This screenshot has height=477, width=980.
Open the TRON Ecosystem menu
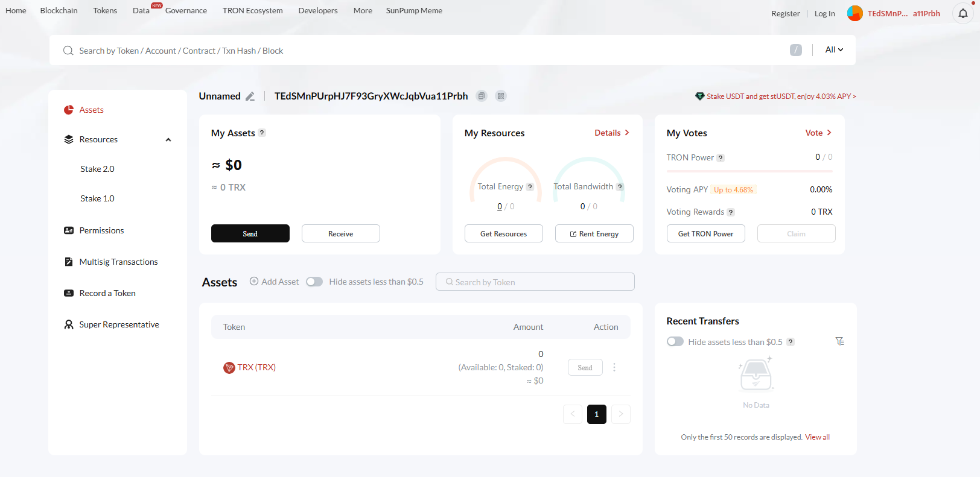point(253,11)
